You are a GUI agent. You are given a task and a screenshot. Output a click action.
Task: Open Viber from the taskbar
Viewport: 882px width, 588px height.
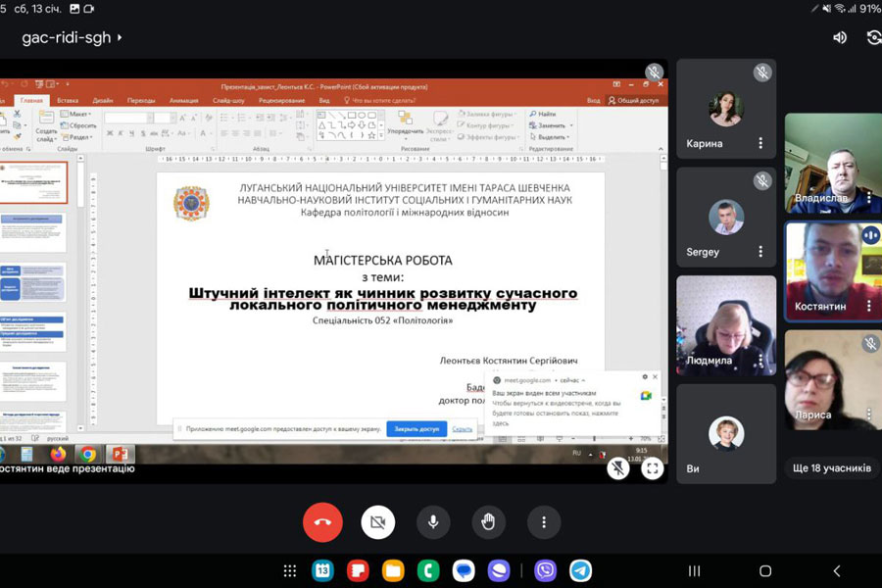(x=546, y=570)
